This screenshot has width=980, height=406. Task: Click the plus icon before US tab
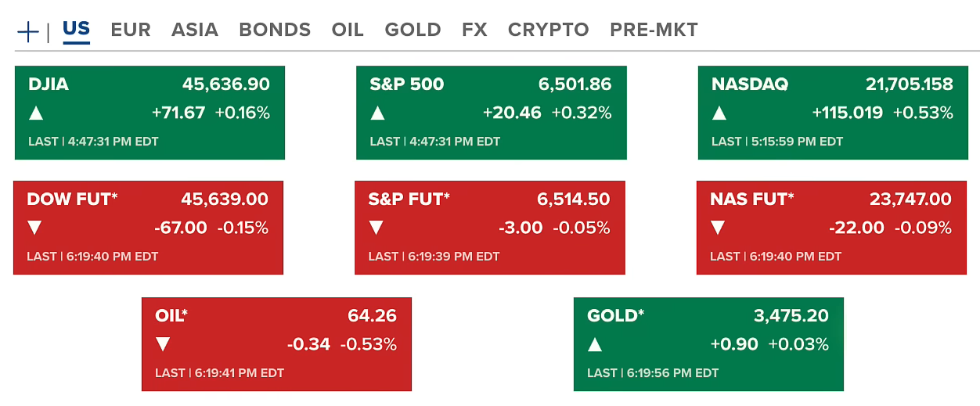[28, 31]
